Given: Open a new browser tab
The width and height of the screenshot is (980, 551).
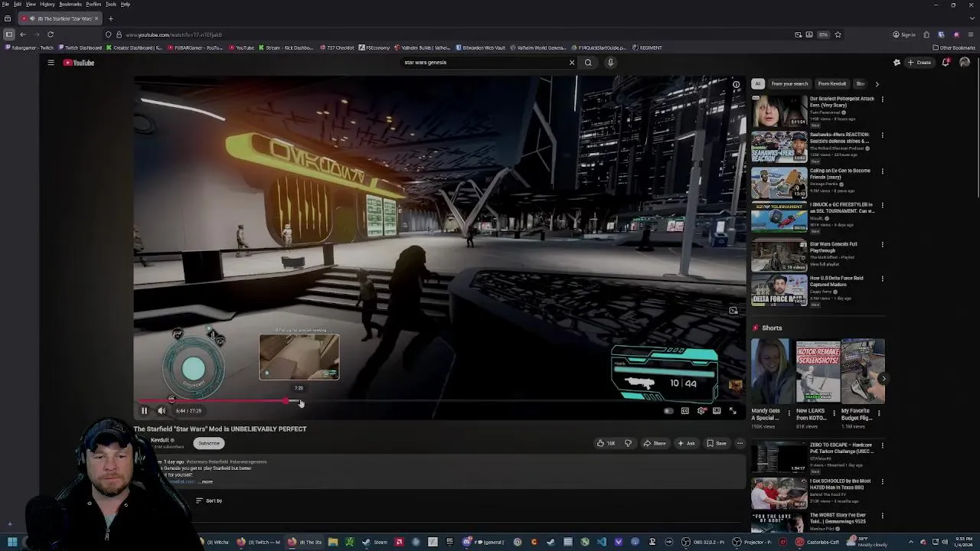Looking at the screenshot, I should [x=110, y=18].
